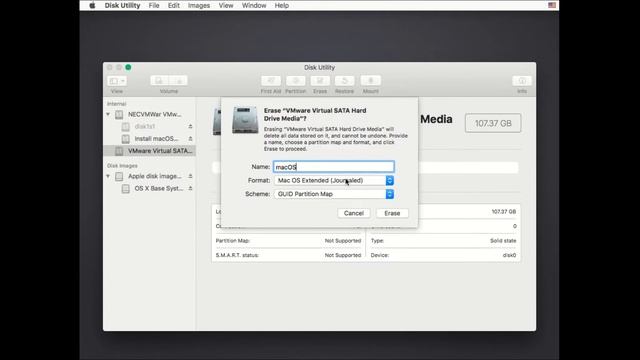Click the green zoom window button
640x360 pixels.
coord(128,67)
